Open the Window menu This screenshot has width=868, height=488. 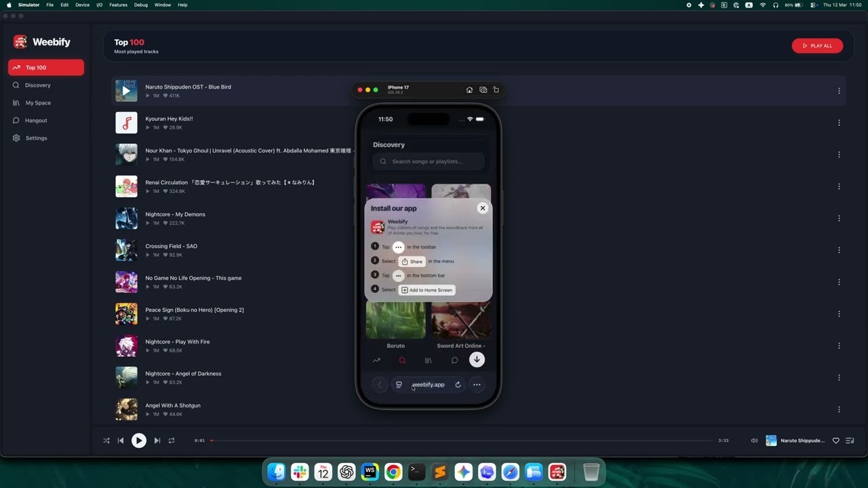tap(163, 5)
